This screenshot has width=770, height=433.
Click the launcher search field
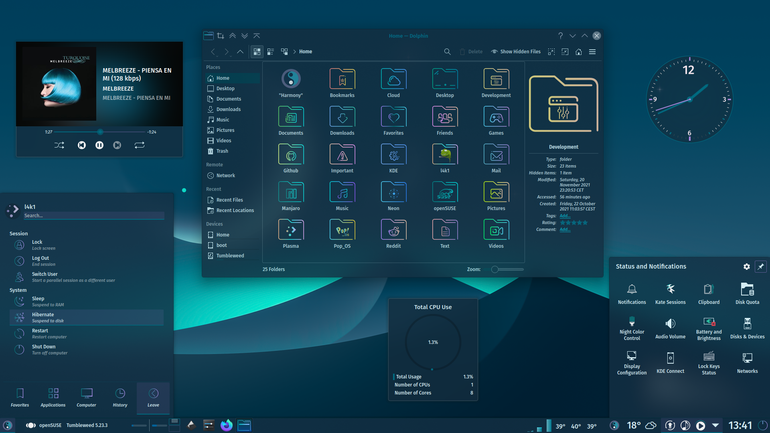click(x=93, y=216)
